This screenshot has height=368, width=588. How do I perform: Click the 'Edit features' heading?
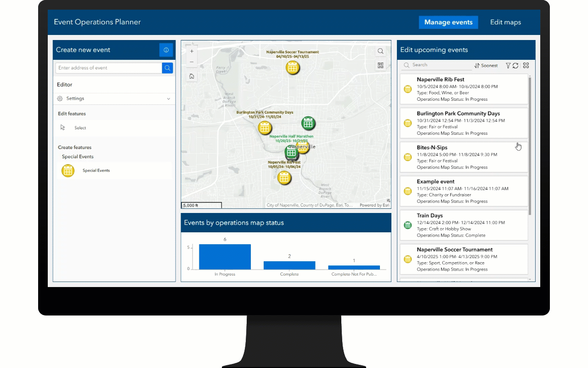[72, 114]
